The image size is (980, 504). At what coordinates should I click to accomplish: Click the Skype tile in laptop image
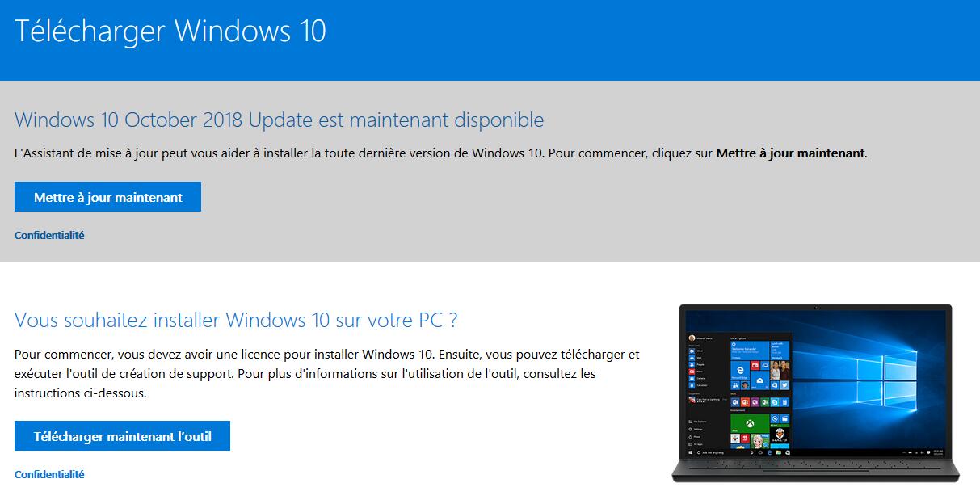[x=775, y=402]
